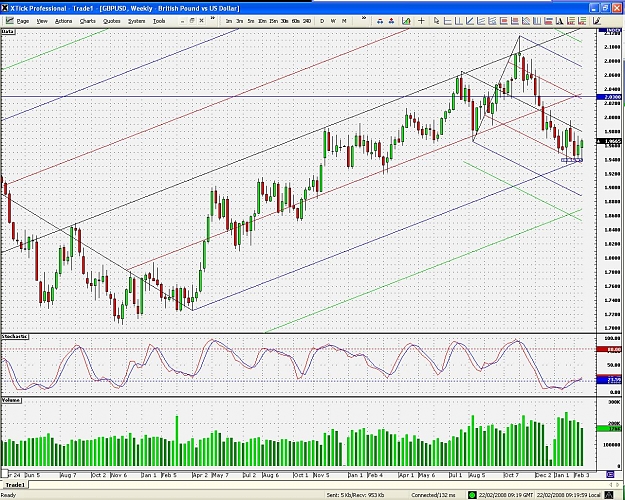Select the trend line drawing tool
Viewport: 625px width, 500px height.
470,21
